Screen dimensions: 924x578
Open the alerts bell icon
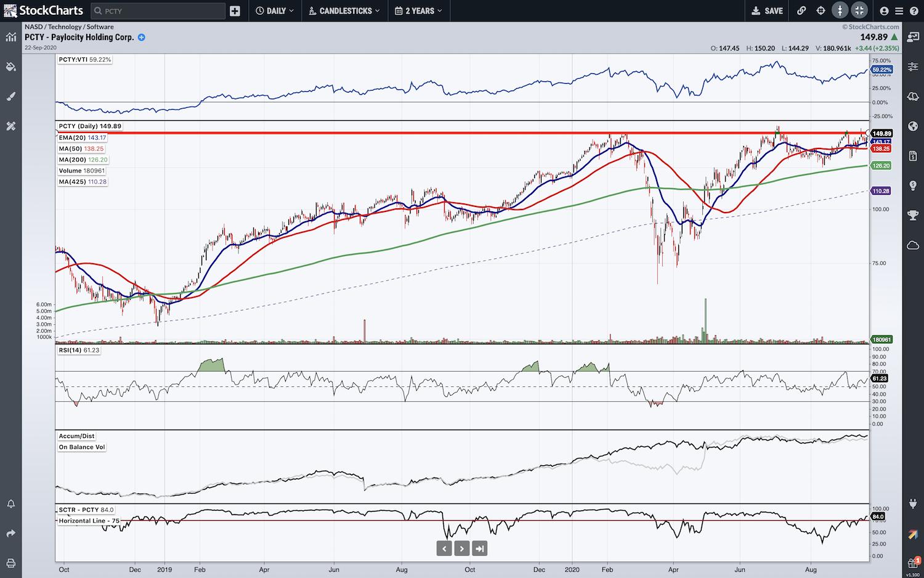[x=10, y=504]
